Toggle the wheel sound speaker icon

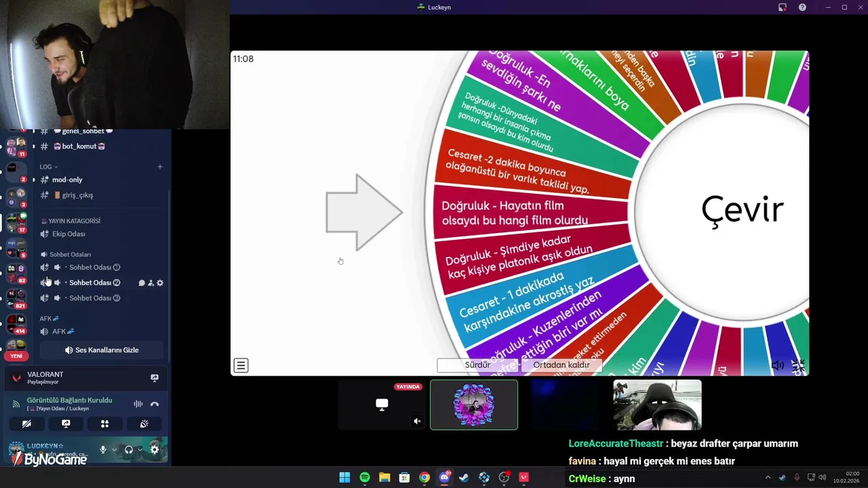point(778,365)
